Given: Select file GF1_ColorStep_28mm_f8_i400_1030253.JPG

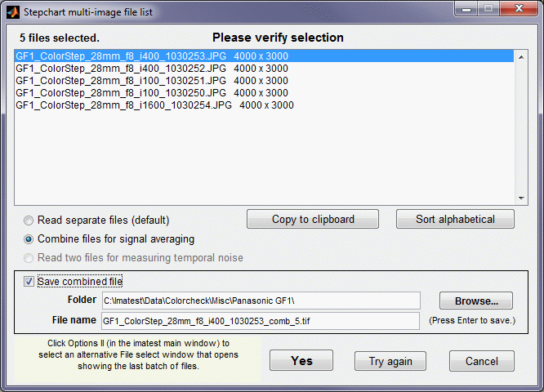Looking at the screenshot, I should click(264, 56).
